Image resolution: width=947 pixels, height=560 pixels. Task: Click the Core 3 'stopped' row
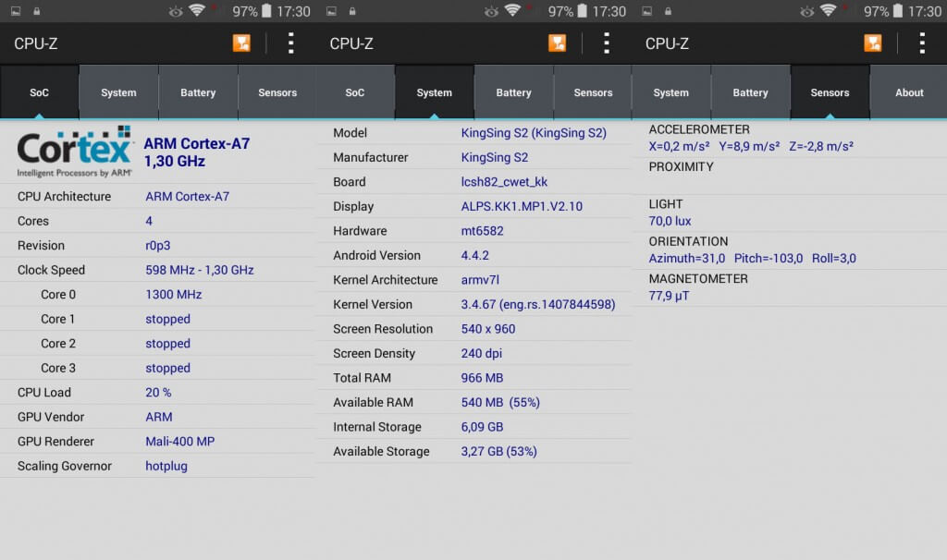pos(157,368)
